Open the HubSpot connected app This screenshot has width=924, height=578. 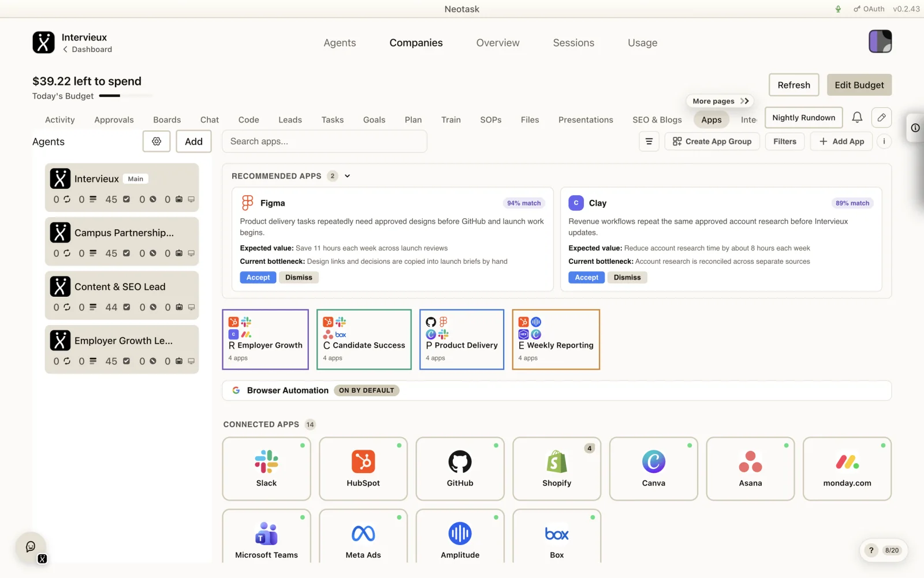(363, 469)
